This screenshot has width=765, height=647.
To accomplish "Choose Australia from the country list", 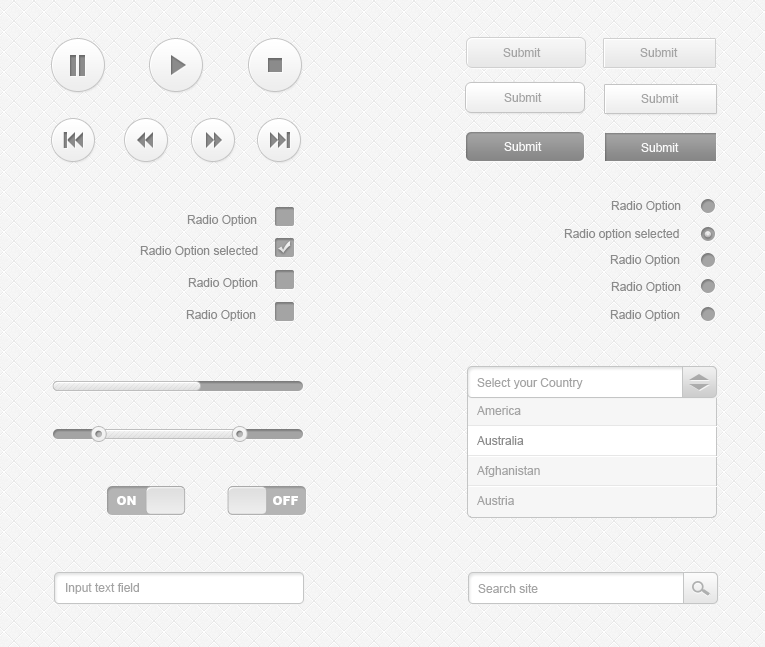I will coord(592,441).
